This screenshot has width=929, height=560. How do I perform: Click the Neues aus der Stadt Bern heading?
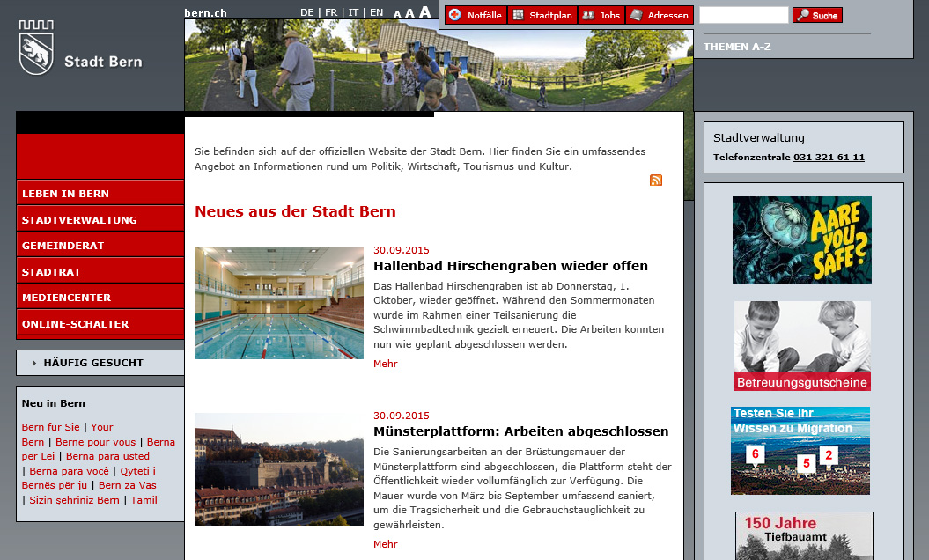(x=295, y=211)
